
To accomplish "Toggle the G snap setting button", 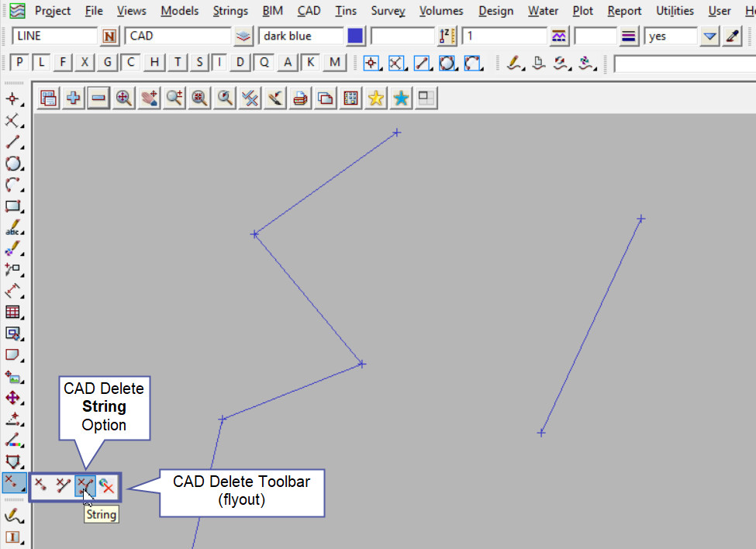I will tap(108, 63).
